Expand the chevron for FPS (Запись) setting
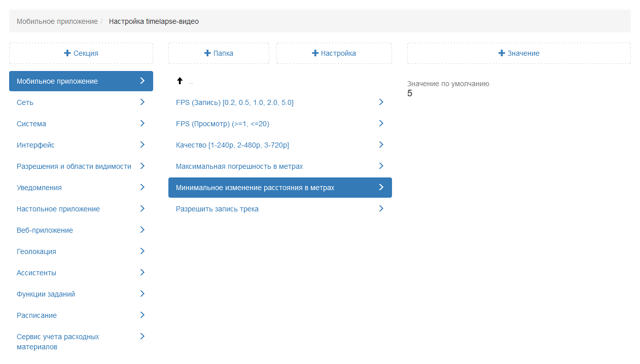The height and width of the screenshot is (364, 640). click(x=381, y=102)
